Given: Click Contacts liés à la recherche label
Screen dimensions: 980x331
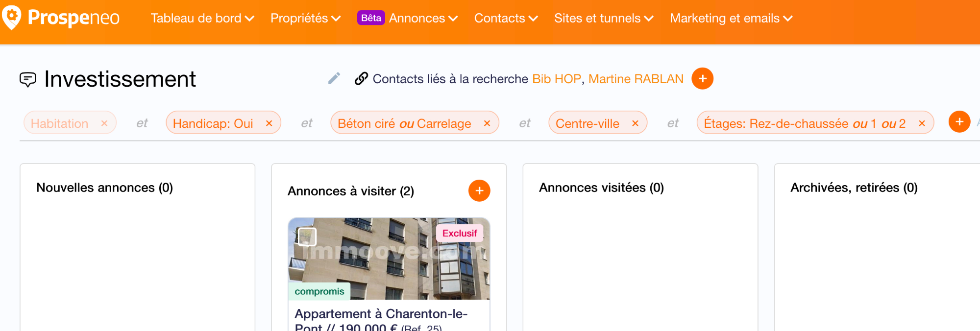Looking at the screenshot, I should click(x=450, y=79).
